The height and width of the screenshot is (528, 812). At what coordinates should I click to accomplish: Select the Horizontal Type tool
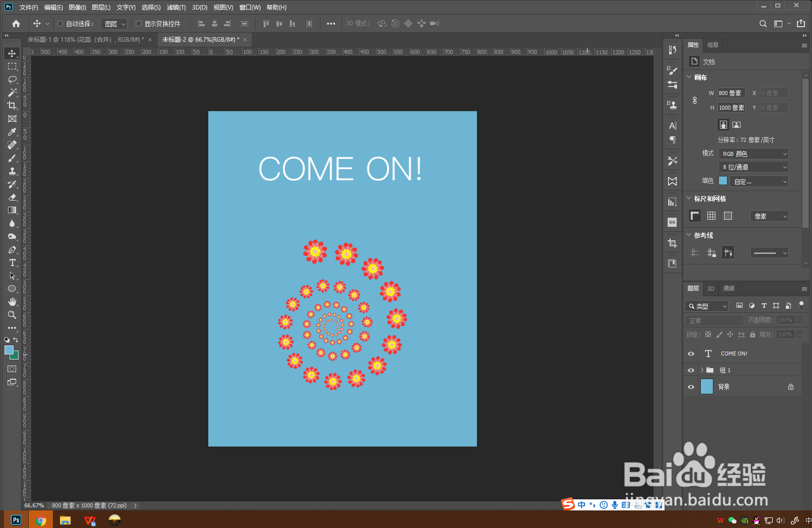[12, 262]
